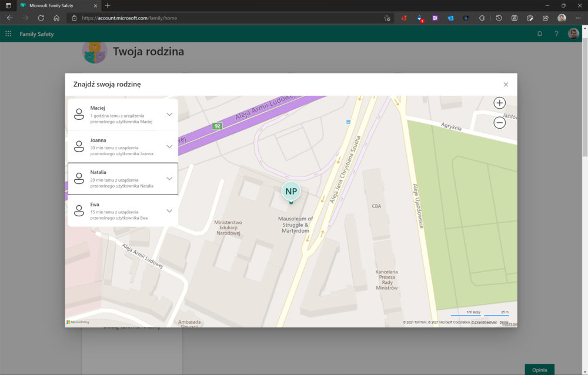This screenshot has height=375, width=588.
Task: Click the Joanna name text
Action: coord(98,140)
